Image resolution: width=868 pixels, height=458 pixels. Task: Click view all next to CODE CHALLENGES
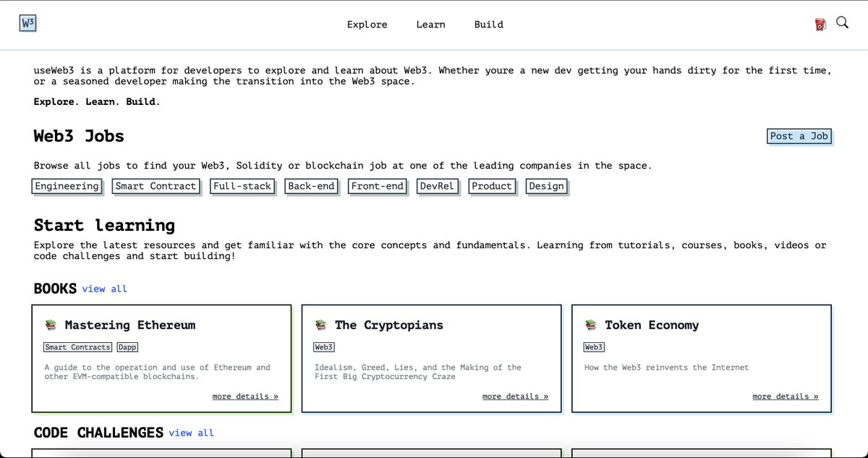click(x=191, y=433)
